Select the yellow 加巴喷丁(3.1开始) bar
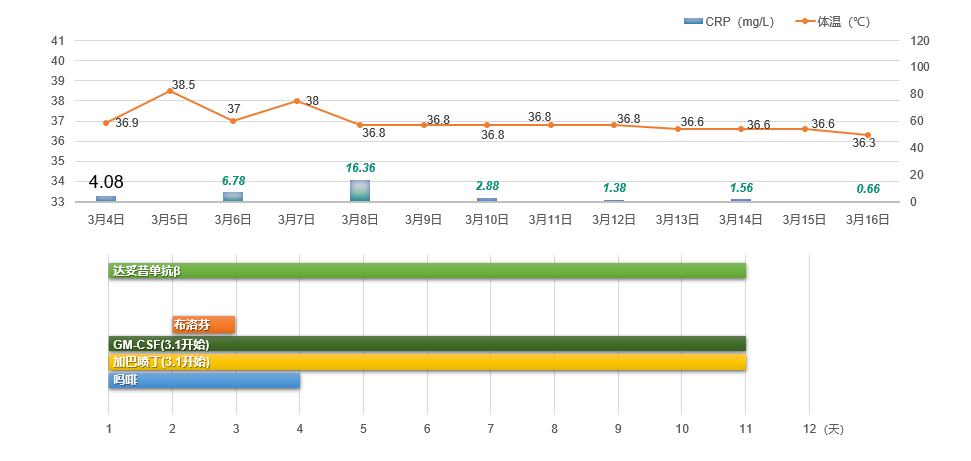 pos(427,362)
